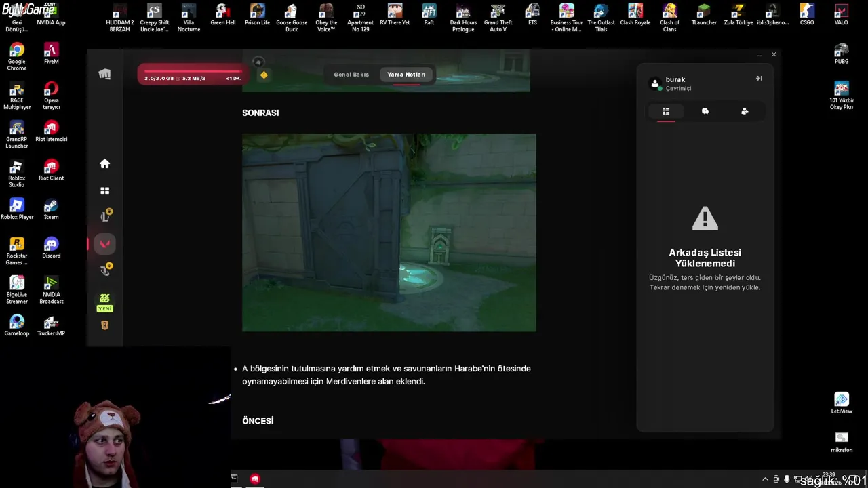Viewport: 868px width, 488px height.
Task: Click the taskbar microphone tray icon
Action: click(x=787, y=479)
